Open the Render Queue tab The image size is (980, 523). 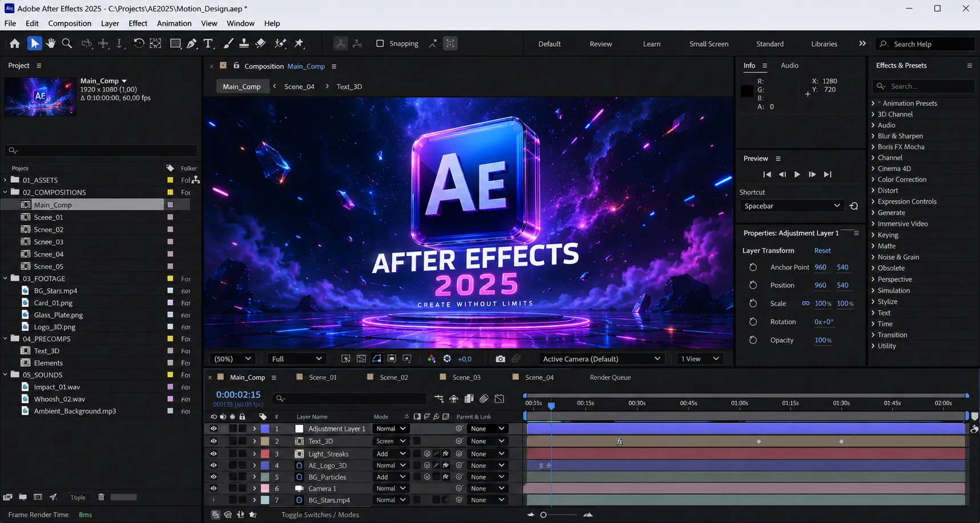coord(610,377)
